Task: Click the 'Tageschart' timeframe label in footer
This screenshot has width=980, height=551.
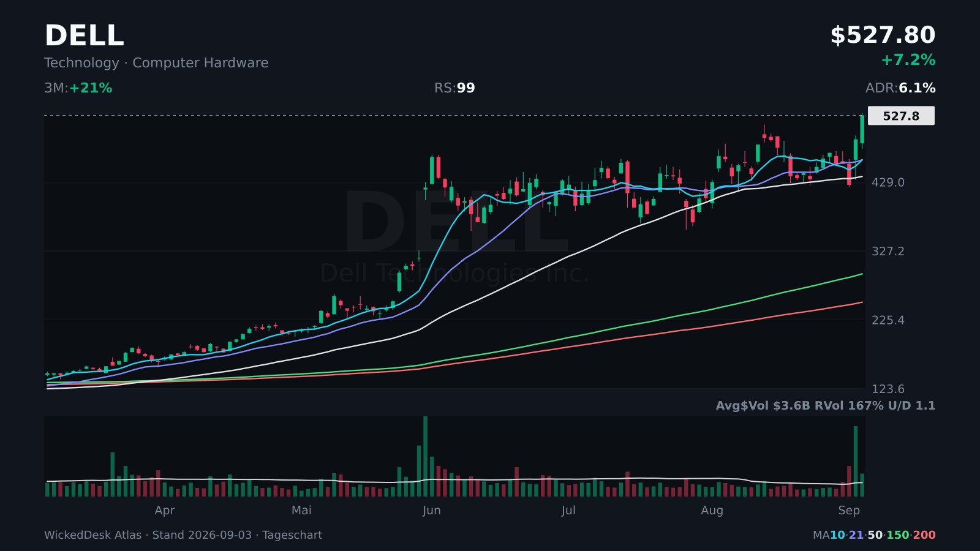Action: click(x=292, y=535)
